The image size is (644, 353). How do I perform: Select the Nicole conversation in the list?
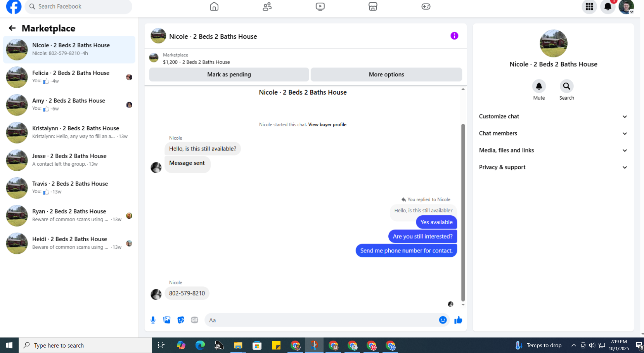tap(69, 49)
